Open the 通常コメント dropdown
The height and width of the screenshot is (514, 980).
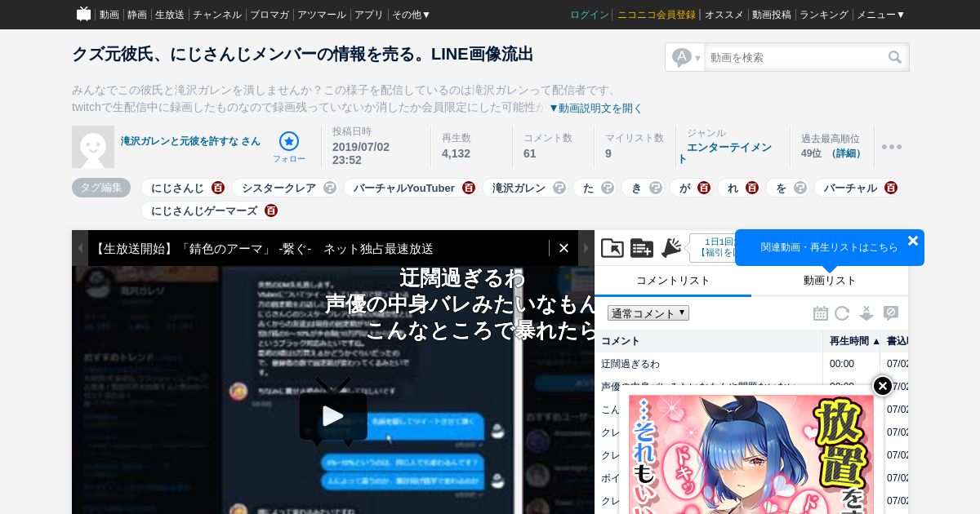tap(648, 313)
